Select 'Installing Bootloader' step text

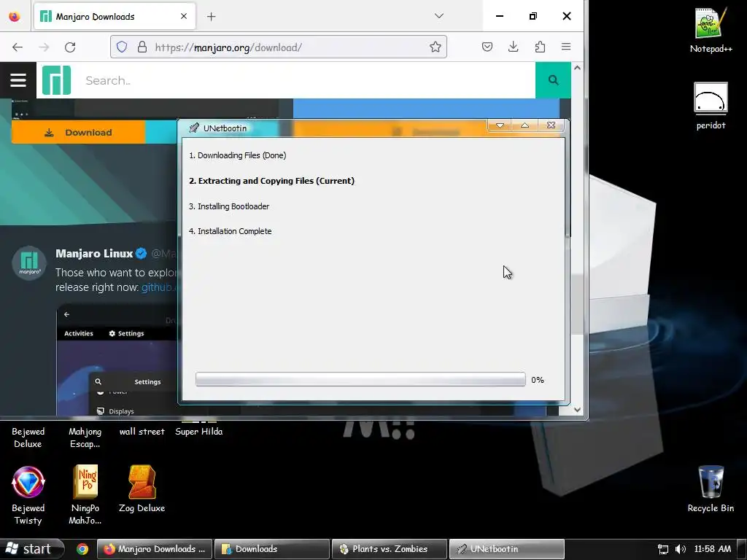pyautogui.click(x=228, y=206)
